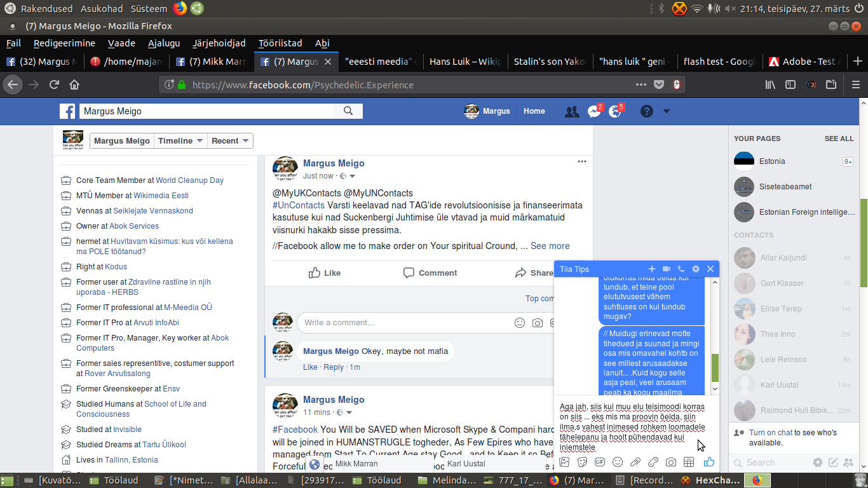Open the WiFi network tray icon
This screenshot has width=868, height=488.
point(697,9)
